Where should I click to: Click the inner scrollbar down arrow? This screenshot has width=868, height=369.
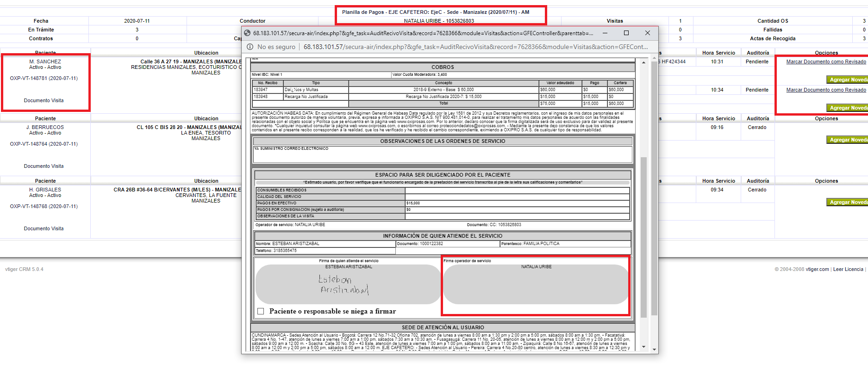(x=643, y=346)
